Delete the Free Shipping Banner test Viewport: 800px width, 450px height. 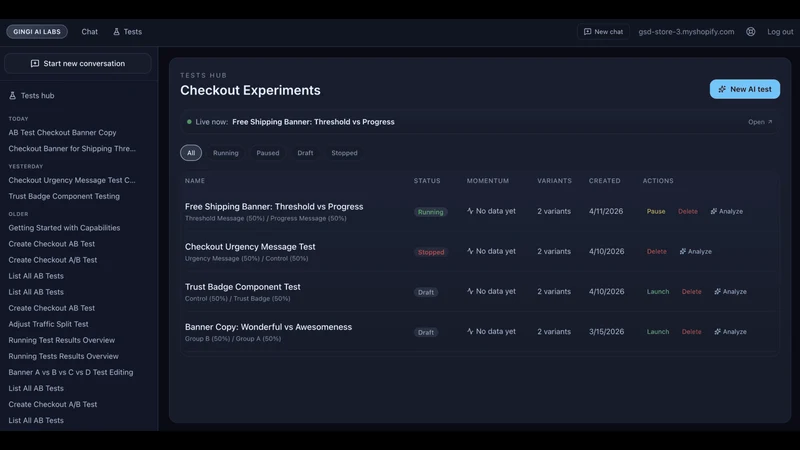pos(688,211)
